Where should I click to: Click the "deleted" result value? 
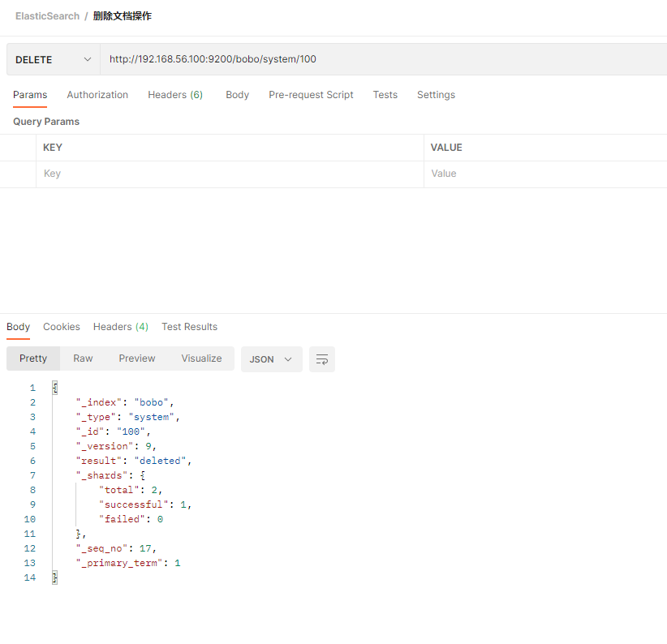click(161, 461)
